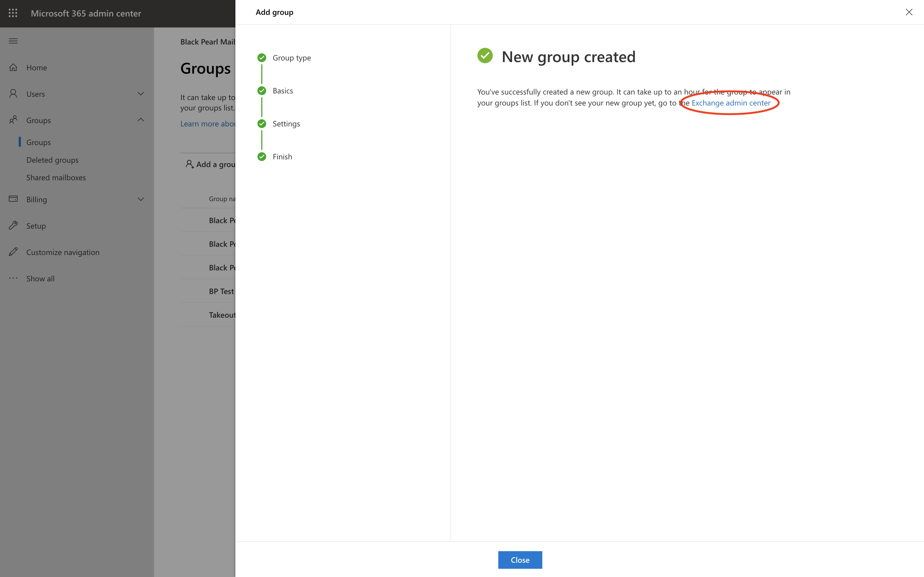Image resolution: width=924 pixels, height=577 pixels.
Task: Open the app launcher waffle icon
Action: [13, 13]
